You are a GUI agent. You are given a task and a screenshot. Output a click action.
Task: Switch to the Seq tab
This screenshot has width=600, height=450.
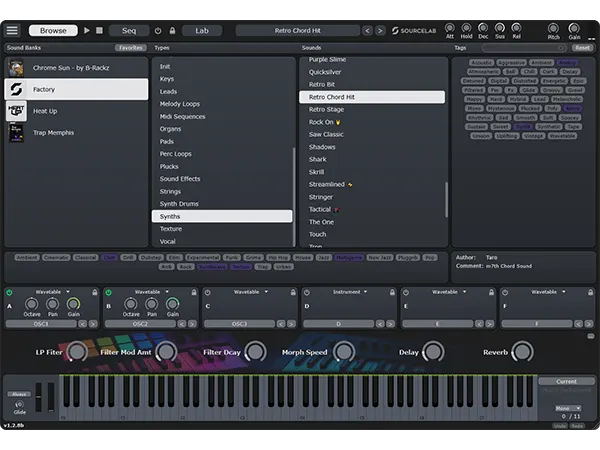pyautogui.click(x=129, y=31)
